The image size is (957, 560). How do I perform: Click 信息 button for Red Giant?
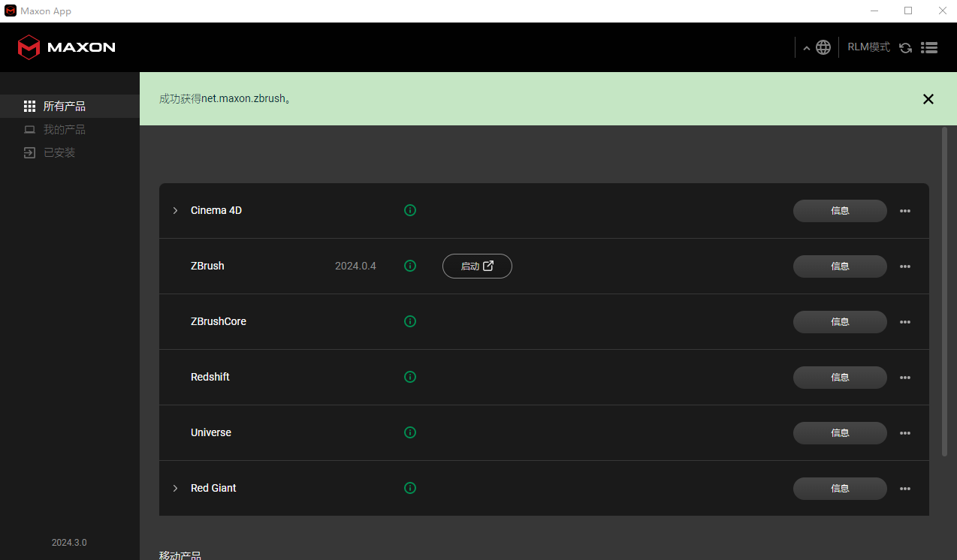(840, 489)
